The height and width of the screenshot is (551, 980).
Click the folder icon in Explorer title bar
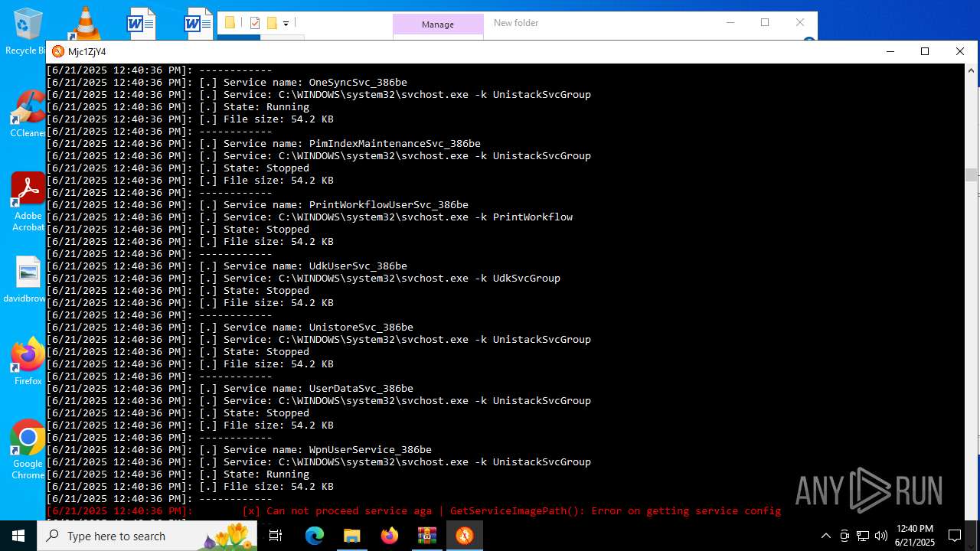point(230,23)
